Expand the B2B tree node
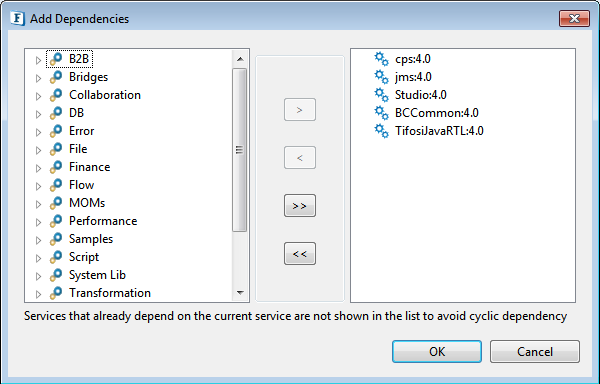Image resolution: width=600 pixels, height=384 pixels. [38, 60]
